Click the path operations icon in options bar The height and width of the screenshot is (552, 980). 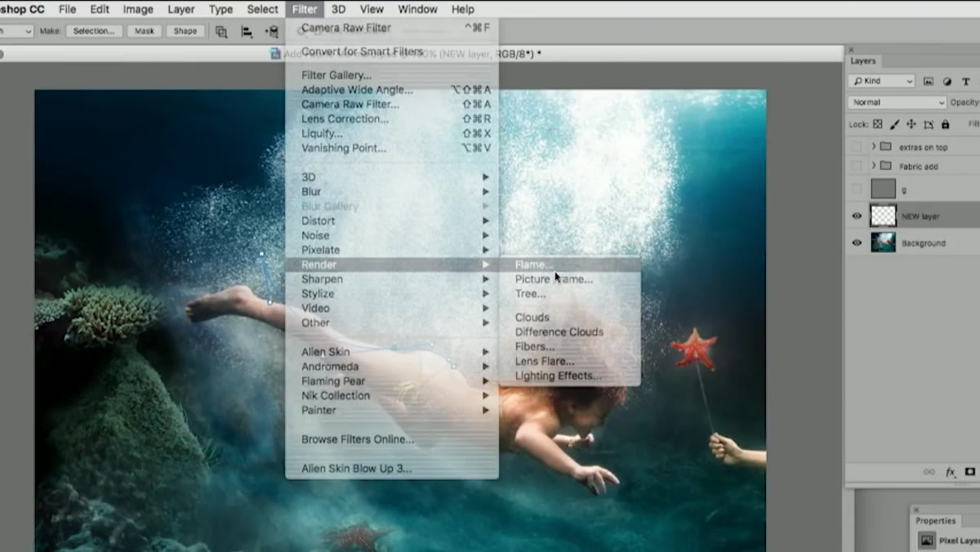tap(221, 31)
